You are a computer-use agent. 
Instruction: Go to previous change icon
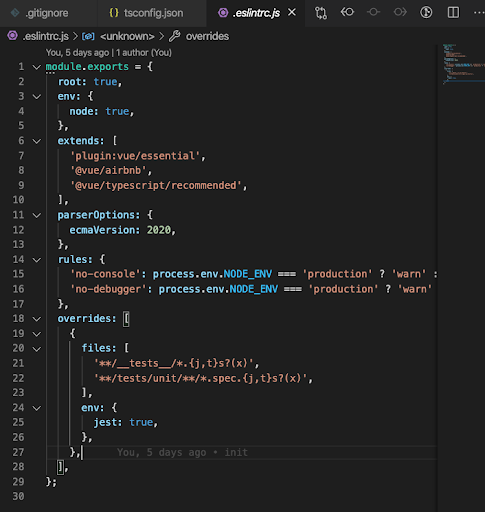click(347, 12)
